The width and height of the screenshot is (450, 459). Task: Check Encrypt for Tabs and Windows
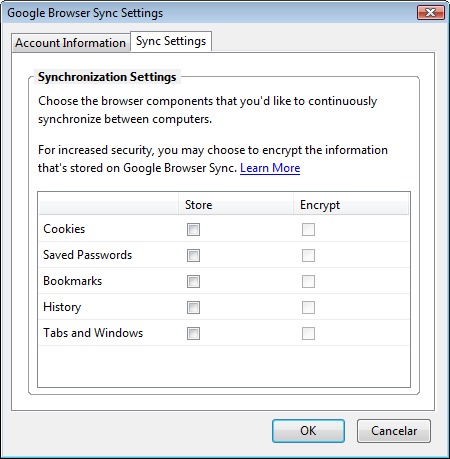click(308, 333)
